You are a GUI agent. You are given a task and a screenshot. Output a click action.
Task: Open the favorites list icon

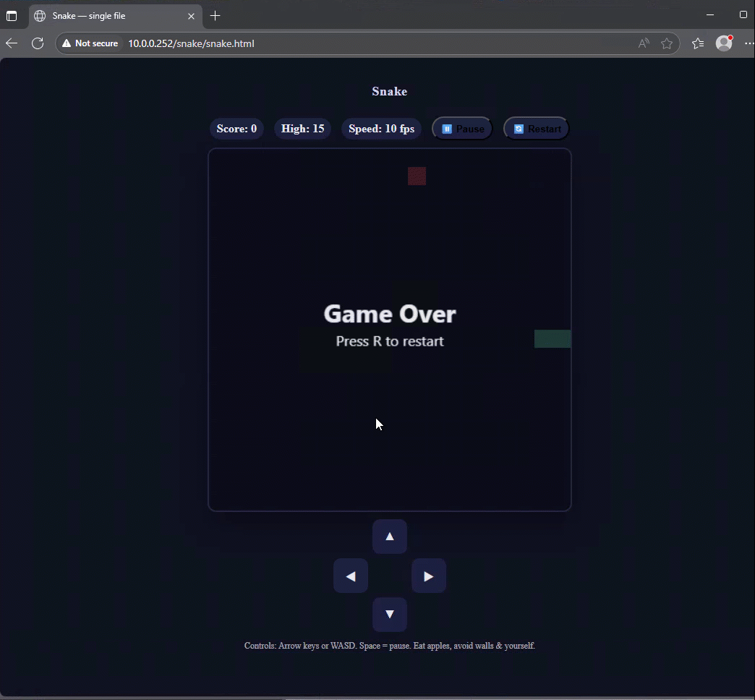(x=697, y=43)
